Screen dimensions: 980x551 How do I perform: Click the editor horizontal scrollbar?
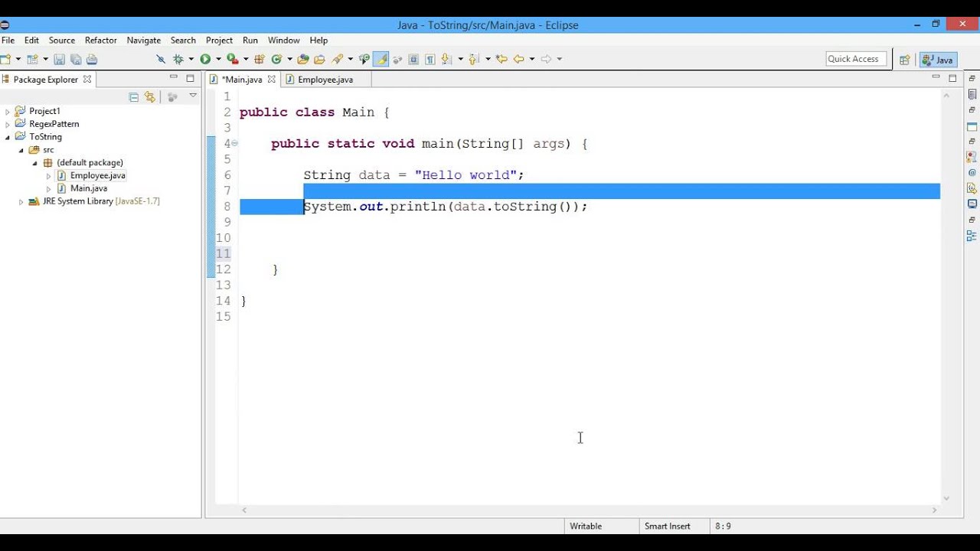point(590,510)
